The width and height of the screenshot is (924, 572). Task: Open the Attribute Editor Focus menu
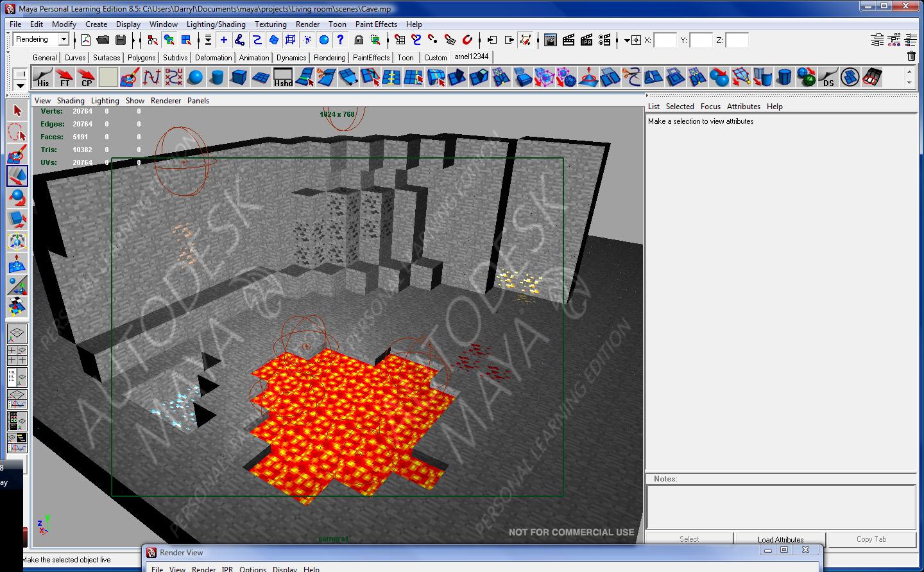coord(710,107)
